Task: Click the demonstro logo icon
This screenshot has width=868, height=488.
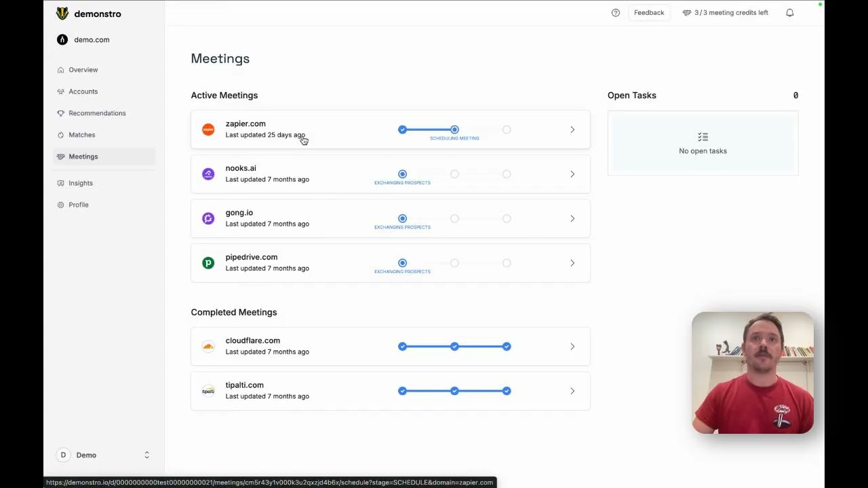Action: [x=62, y=14]
